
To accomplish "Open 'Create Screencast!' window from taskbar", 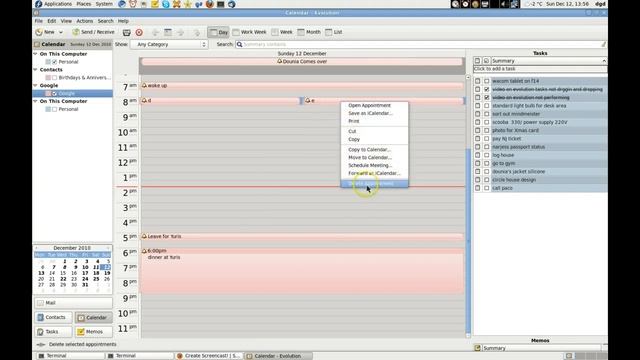I will pos(209,356).
